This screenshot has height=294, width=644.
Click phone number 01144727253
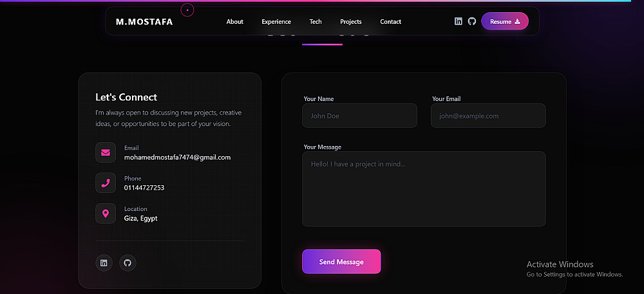[x=144, y=188]
